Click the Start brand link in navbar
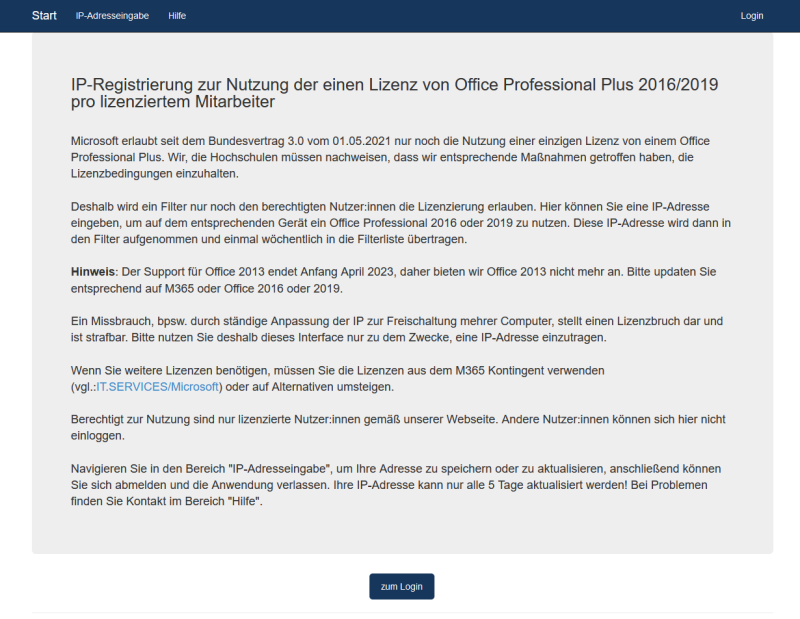Screen dimensions: 800x619 (x=44, y=16)
